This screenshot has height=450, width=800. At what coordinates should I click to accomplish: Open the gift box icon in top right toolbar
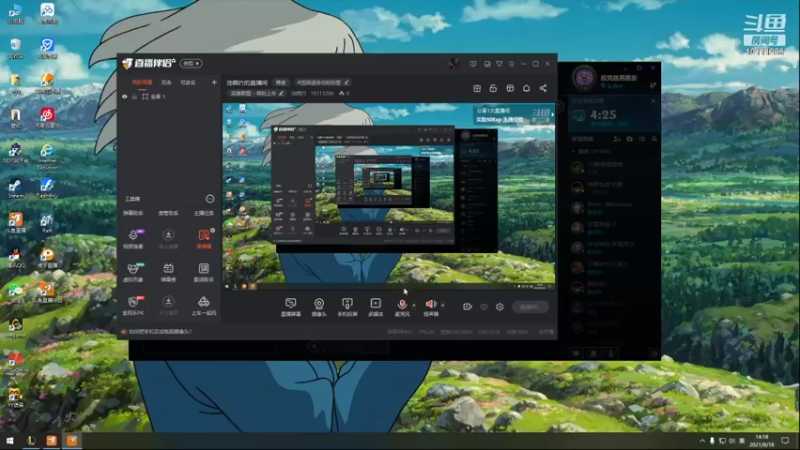pos(477,88)
